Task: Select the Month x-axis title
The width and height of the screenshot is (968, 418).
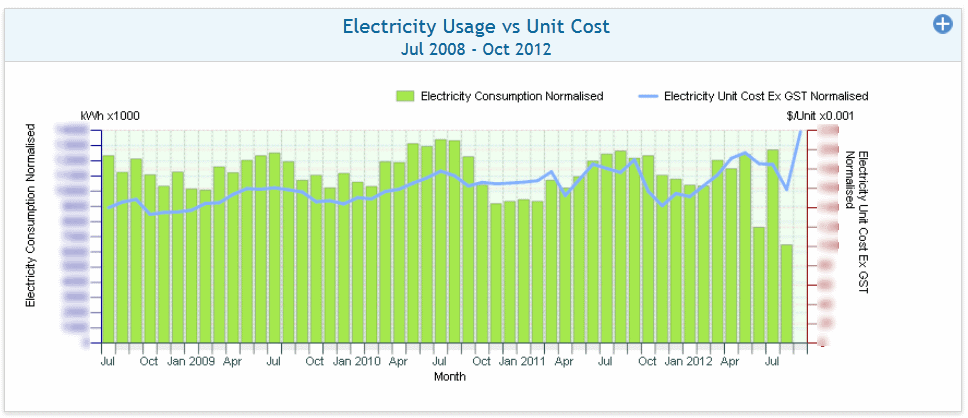Action: click(x=449, y=377)
